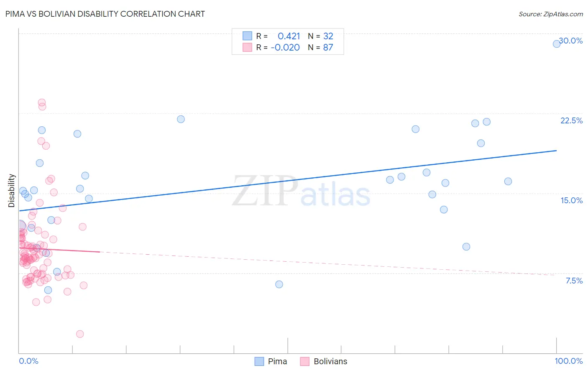Screen dimensions: 588x373
Task: Select the Bolivians legend label
Action: pyautogui.click(x=330, y=361)
